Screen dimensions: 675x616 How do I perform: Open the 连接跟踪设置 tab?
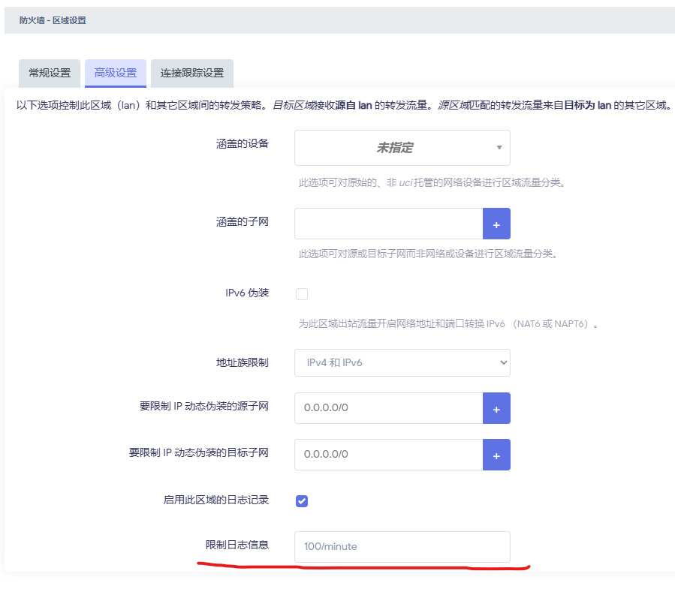[x=191, y=74]
